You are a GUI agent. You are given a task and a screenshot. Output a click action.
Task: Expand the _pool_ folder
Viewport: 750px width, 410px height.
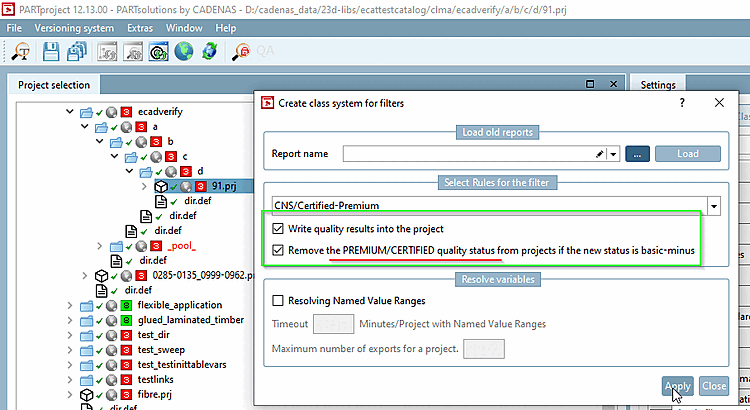[x=99, y=246]
